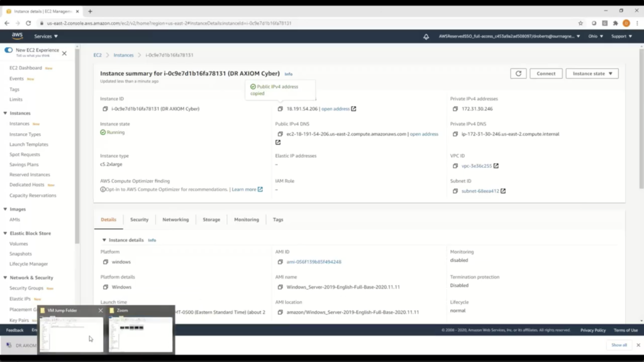Click open address link next to 18.191.54.206
The height and width of the screenshot is (362, 644).
pyautogui.click(x=335, y=109)
